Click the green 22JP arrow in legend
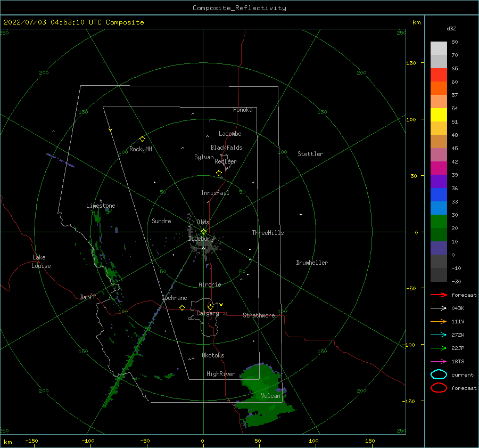 pyautogui.click(x=439, y=348)
